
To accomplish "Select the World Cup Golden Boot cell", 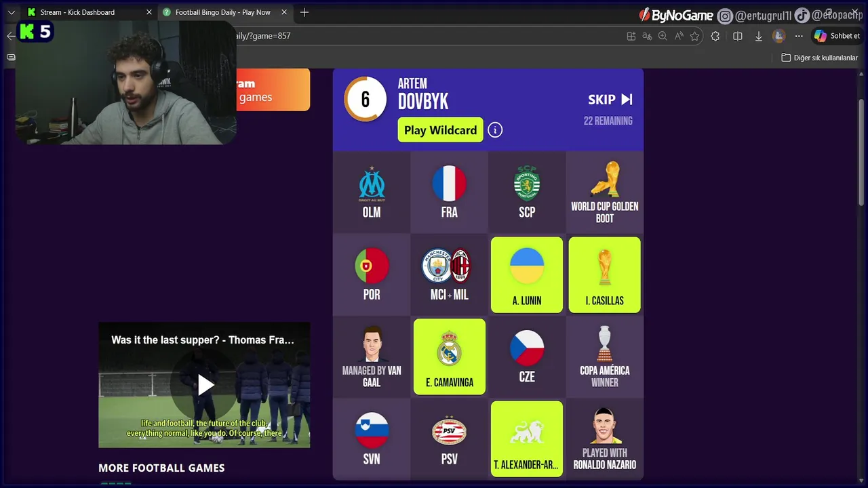I will 604,192.
